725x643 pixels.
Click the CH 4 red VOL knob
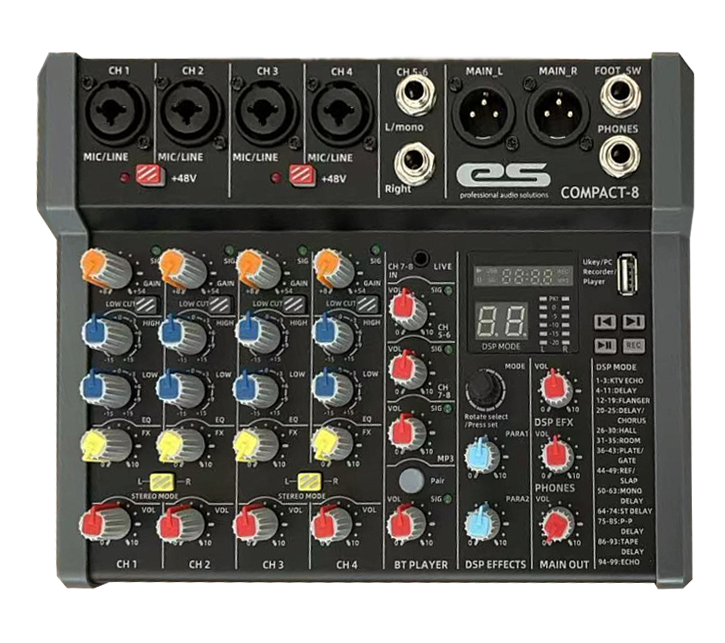332,524
